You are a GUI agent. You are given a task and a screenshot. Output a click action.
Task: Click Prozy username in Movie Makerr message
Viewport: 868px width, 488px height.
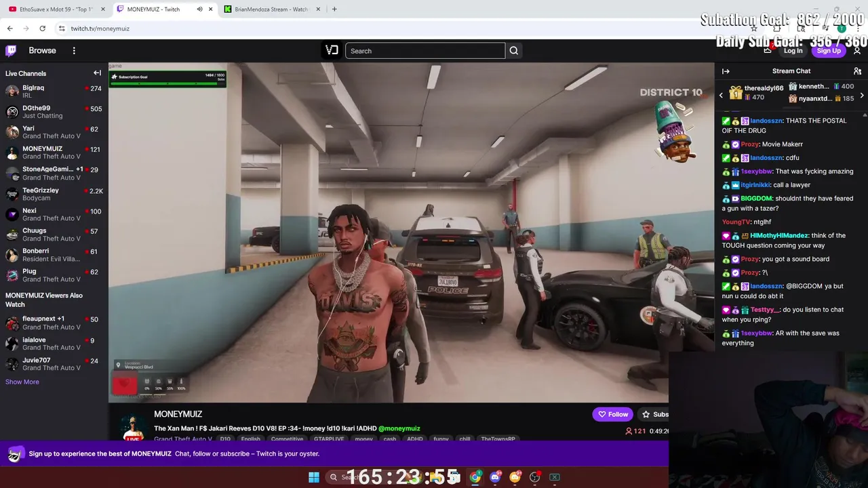click(x=749, y=144)
